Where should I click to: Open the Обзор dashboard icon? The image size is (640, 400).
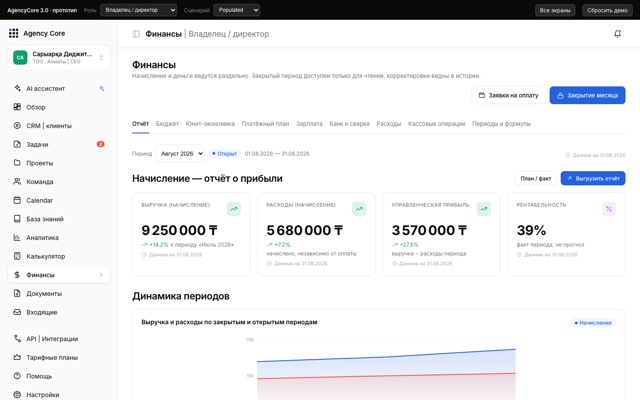click(x=17, y=107)
